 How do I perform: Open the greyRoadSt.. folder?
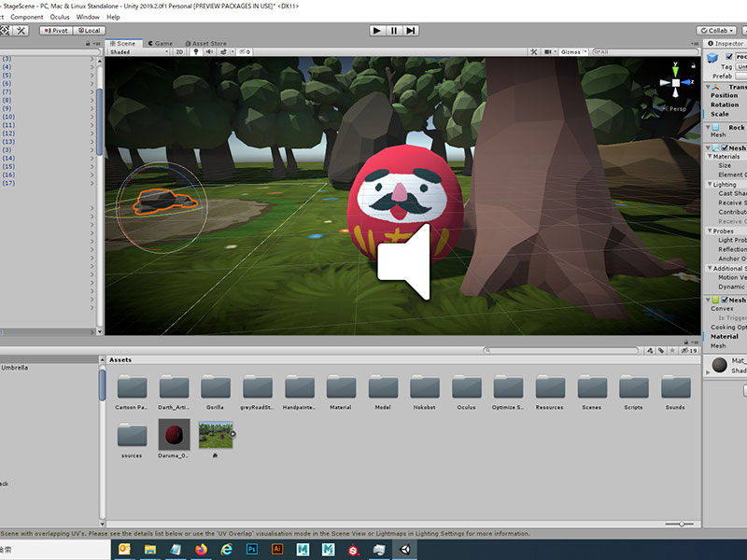coord(258,392)
